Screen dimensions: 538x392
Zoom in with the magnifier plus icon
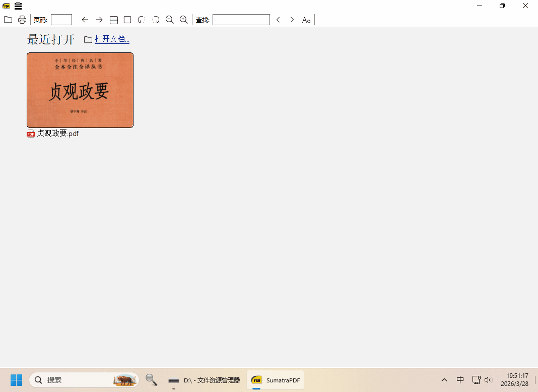[x=184, y=20]
